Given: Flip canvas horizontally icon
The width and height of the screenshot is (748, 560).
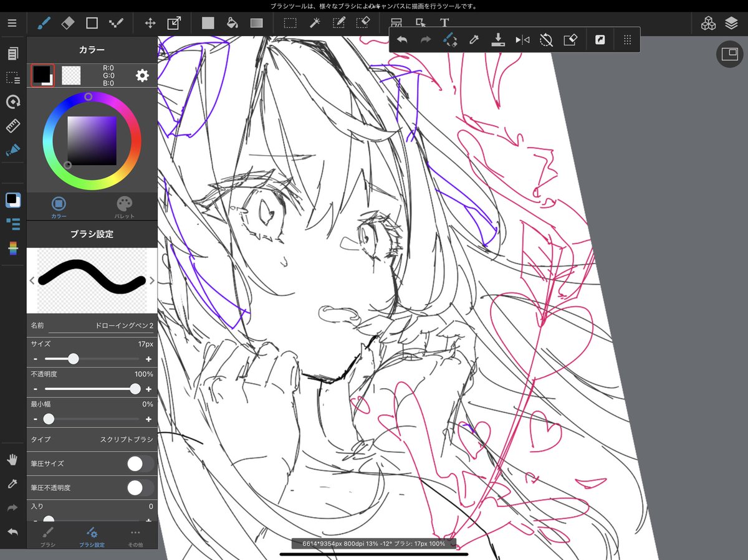Looking at the screenshot, I should 522,39.
